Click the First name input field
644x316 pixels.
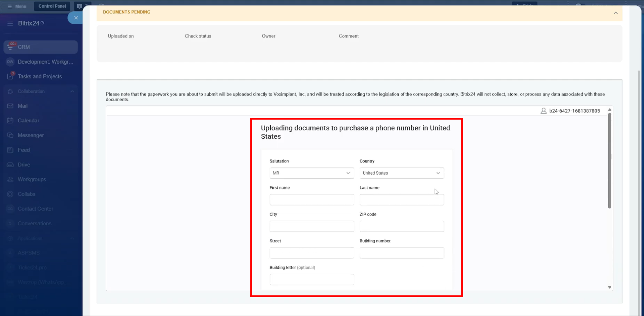[x=311, y=200]
